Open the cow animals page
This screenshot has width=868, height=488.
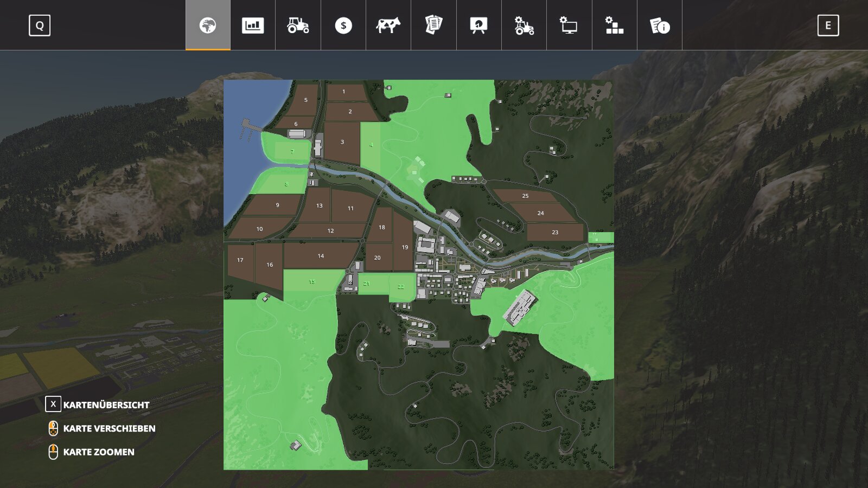click(x=388, y=25)
